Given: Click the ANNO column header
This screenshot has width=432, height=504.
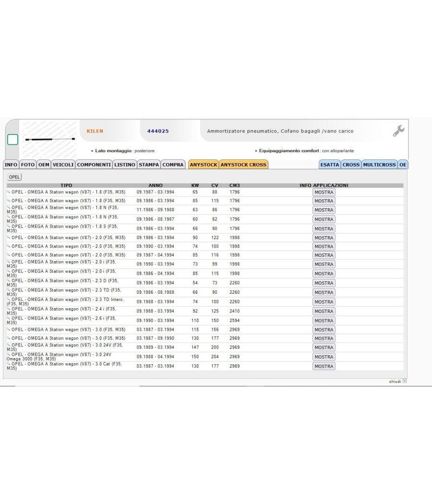Looking at the screenshot, I should click(x=156, y=185).
